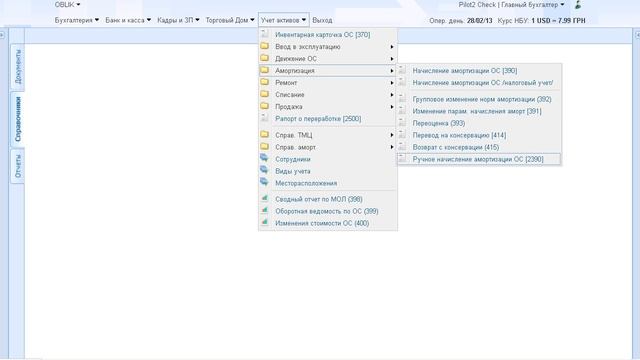The height and width of the screenshot is (360, 640).
Task: Open the Кадры и ЗП menu
Action: coord(178,20)
